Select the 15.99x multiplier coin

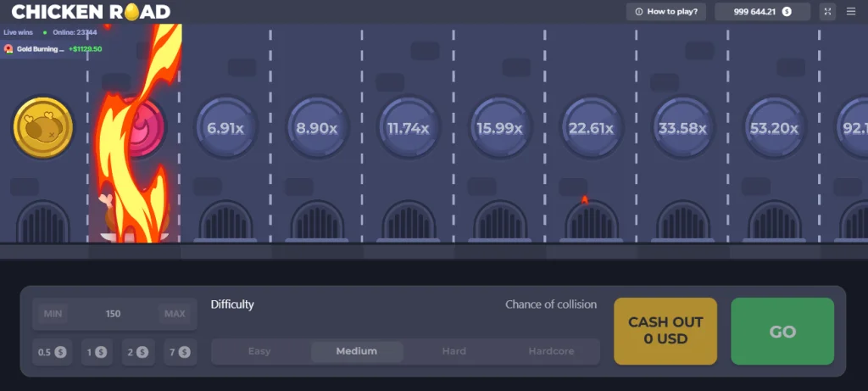(x=499, y=128)
